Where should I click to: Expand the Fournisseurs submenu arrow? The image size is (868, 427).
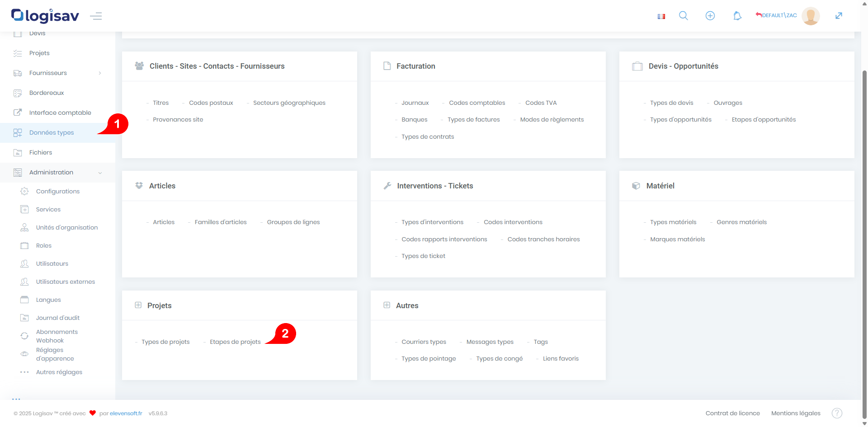(100, 73)
